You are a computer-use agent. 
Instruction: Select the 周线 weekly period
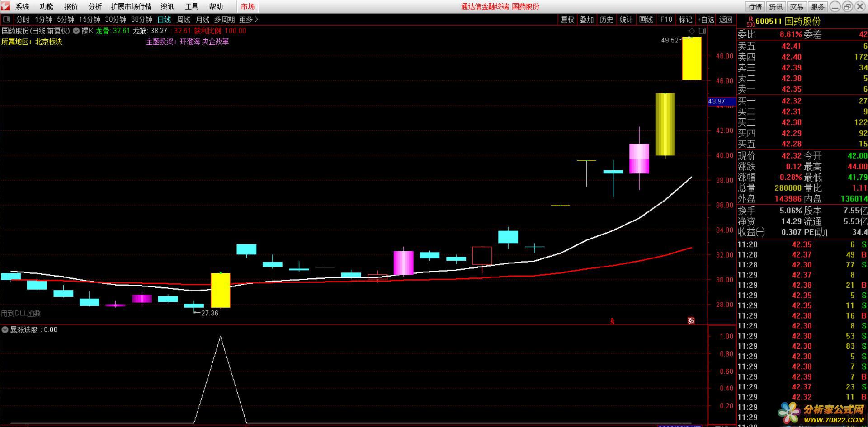pyautogui.click(x=184, y=19)
